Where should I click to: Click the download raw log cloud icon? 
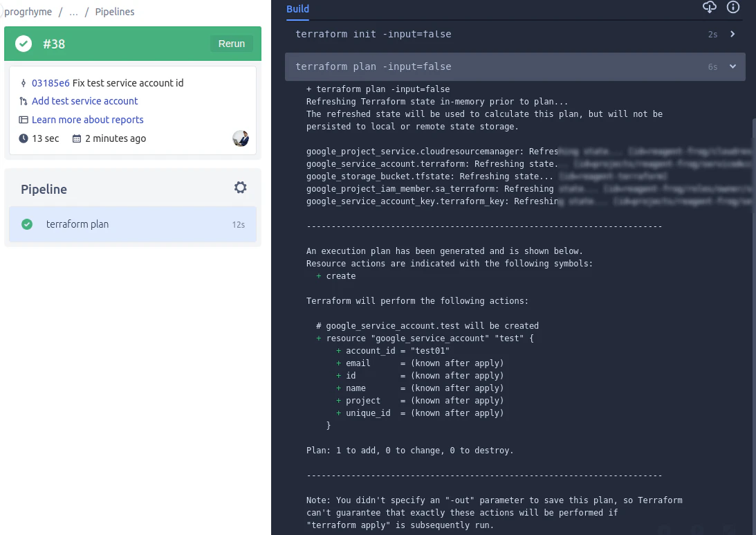[x=709, y=7]
